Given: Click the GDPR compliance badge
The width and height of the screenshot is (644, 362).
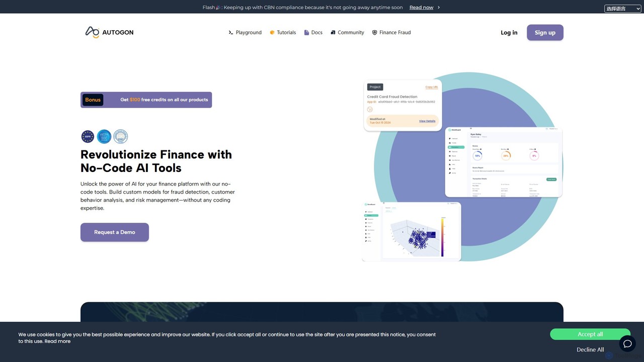Looking at the screenshot, I should pyautogui.click(x=88, y=136).
